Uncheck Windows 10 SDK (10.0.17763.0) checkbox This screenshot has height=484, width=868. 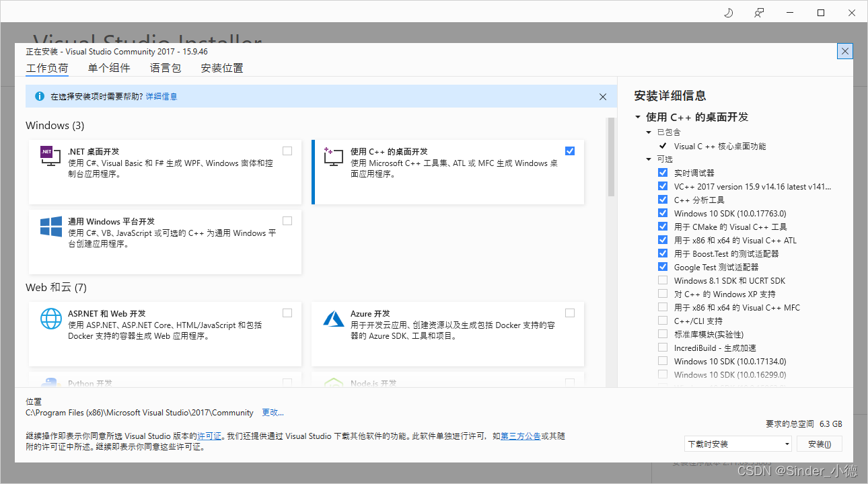click(663, 213)
